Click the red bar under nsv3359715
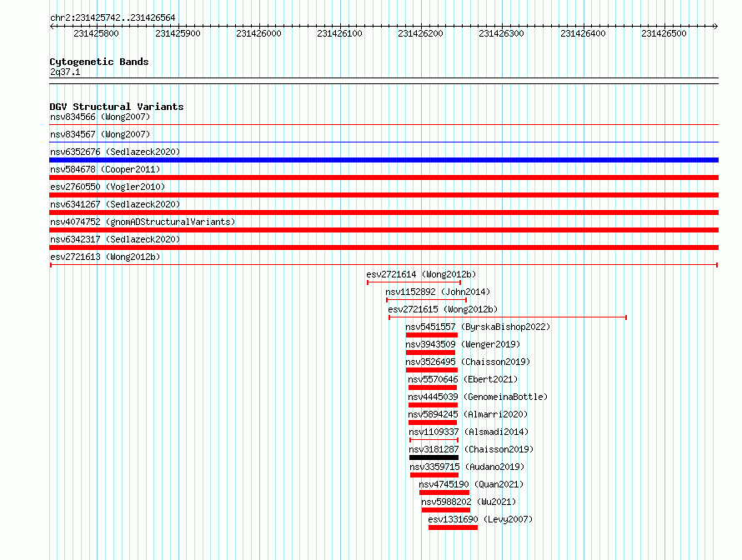Viewport: 742px width, 560px height. pyautogui.click(x=434, y=475)
